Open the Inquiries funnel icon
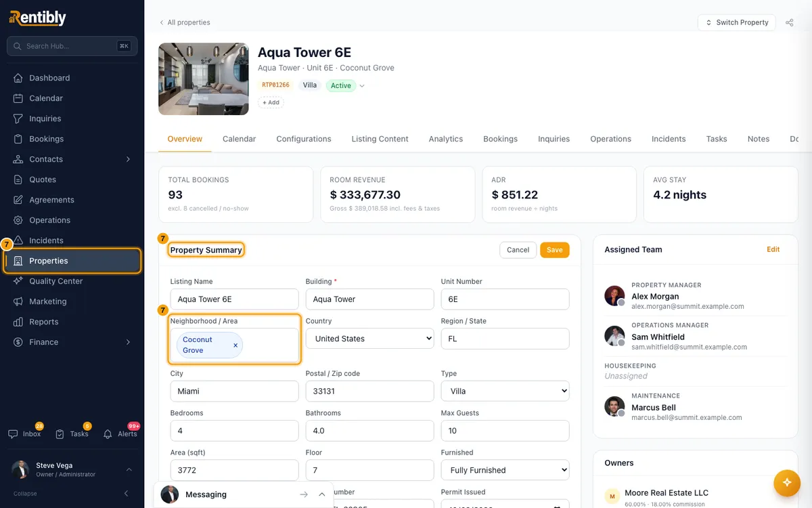 18,119
